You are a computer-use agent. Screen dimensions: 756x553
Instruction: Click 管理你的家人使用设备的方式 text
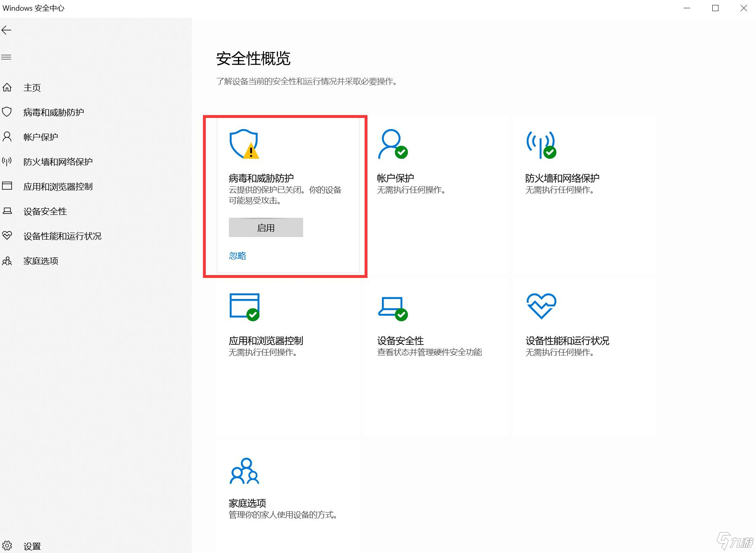click(x=283, y=515)
